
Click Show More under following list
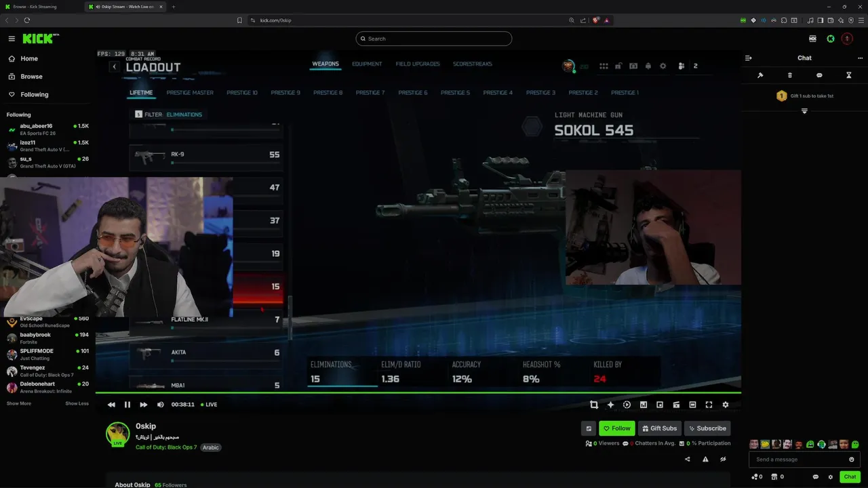tap(19, 403)
